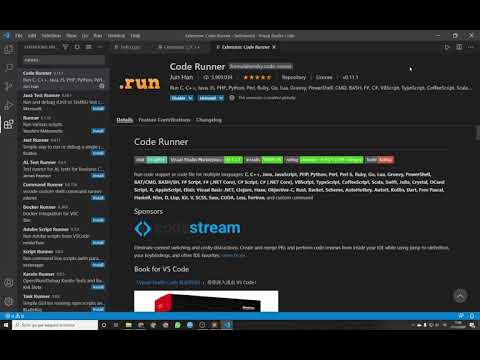Open the extensions view more actions ellipsis
480x360 pixels.
[x=100, y=47]
